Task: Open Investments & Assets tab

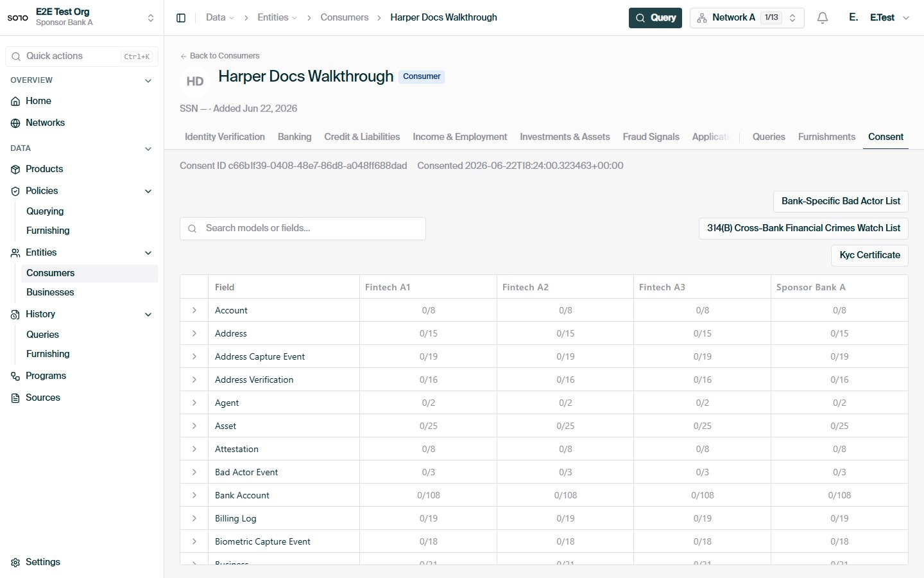Action: click(x=565, y=137)
